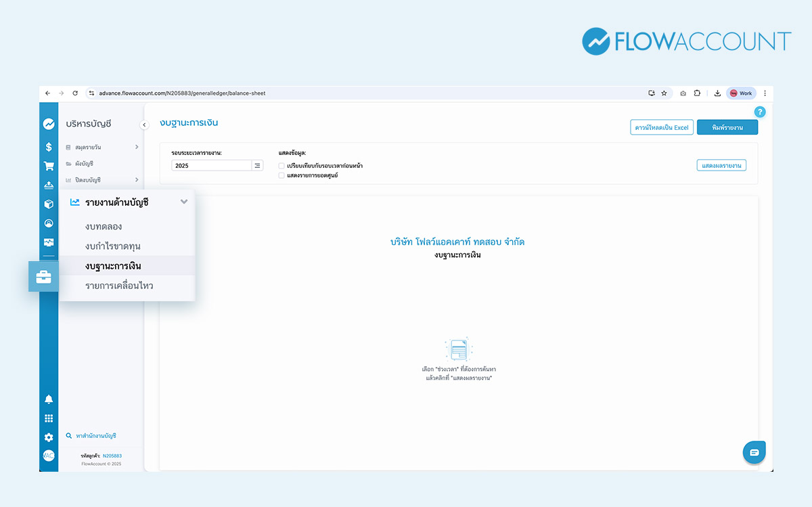Screen dimensions: 812x507
Task: Open the apps grid icon
Action: click(49, 418)
